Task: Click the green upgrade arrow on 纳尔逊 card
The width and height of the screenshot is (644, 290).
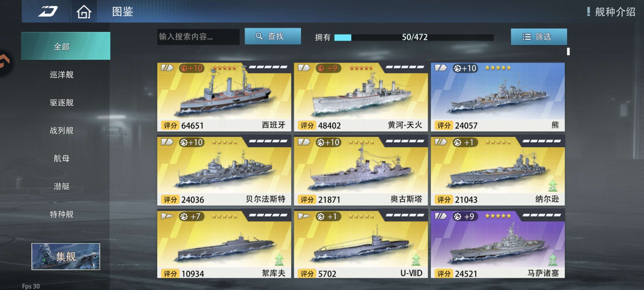Action: tap(553, 186)
